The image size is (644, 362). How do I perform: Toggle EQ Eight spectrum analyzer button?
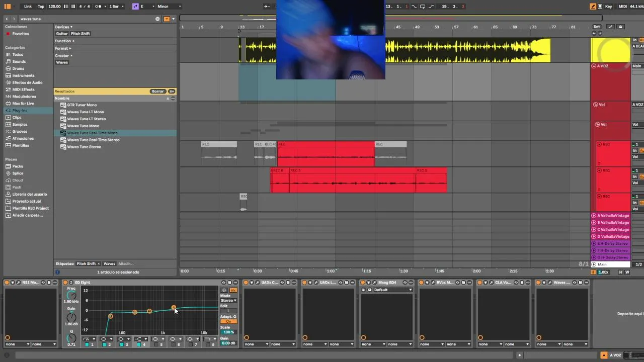coord(233,290)
